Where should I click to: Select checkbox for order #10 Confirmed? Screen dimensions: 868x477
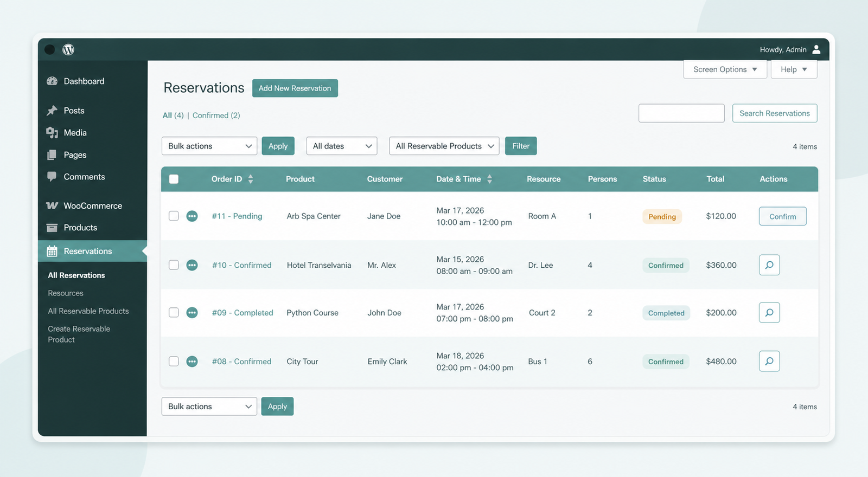coord(174,265)
